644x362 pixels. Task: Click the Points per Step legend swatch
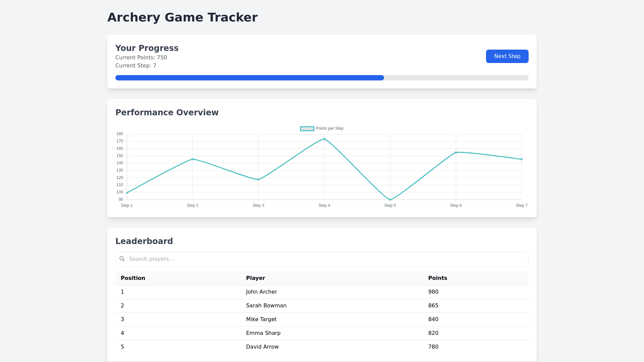[307, 129]
